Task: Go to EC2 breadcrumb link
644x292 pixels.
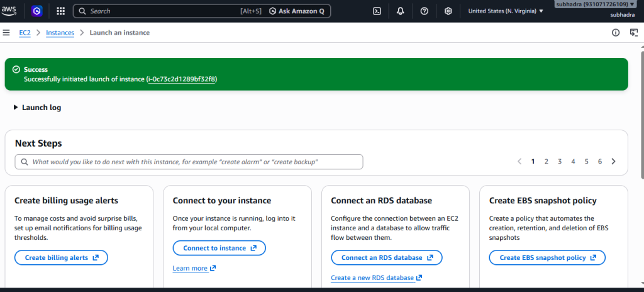Action: tap(25, 33)
